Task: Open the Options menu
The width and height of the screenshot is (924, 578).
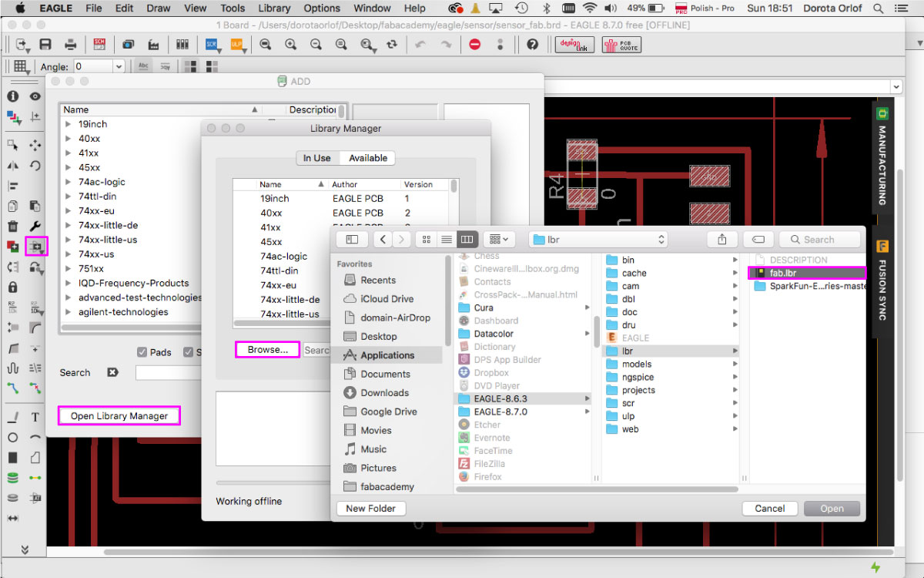Action: pos(322,8)
